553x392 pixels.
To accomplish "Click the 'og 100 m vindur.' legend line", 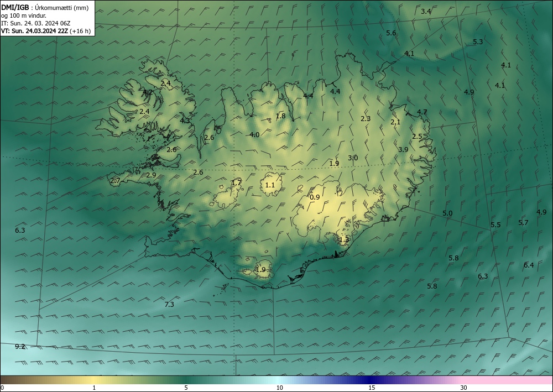I will coord(24,15).
